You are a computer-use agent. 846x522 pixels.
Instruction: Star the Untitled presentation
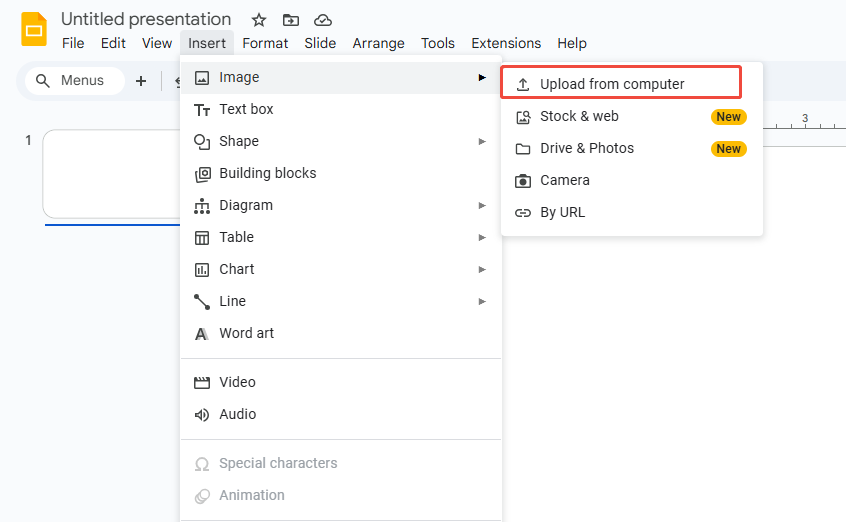[259, 20]
